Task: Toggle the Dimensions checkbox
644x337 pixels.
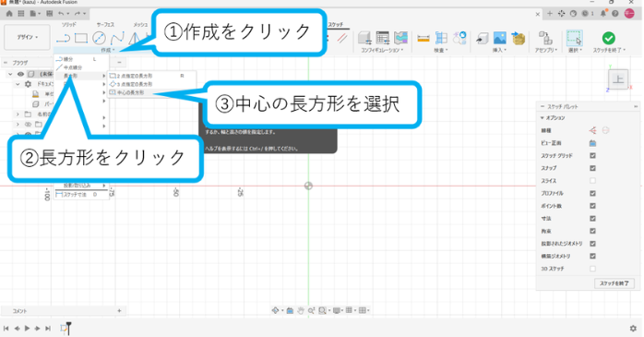Action: (592, 218)
